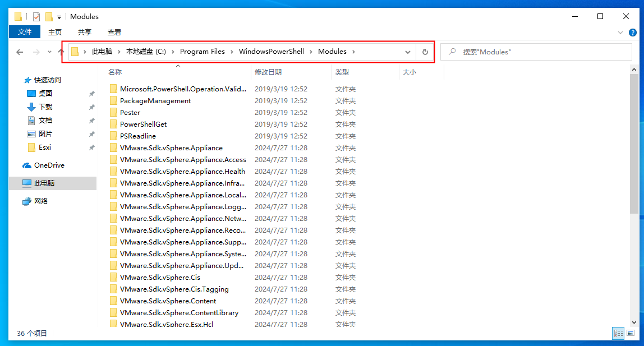Select VMware.Sdk.vSphere.ContentLibrary folder
The image size is (644, 346).
point(178,313)
